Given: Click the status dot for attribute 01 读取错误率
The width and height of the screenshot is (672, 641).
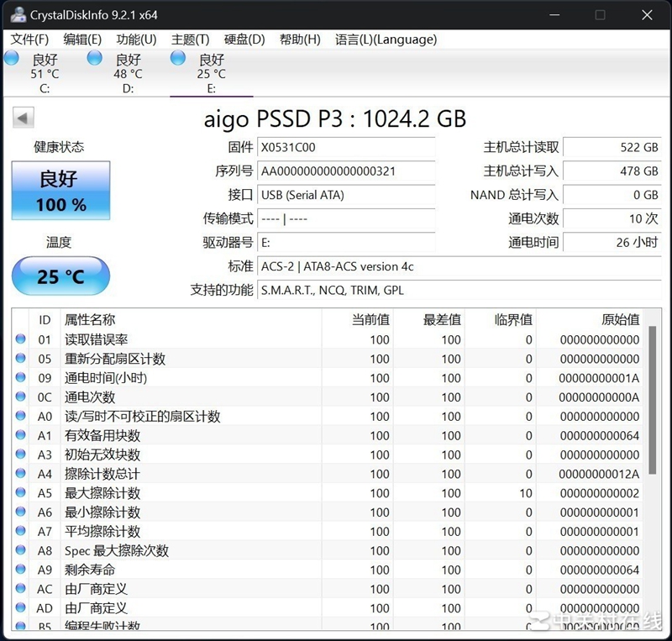Looking at the screenshot, I should click(20, 339).
